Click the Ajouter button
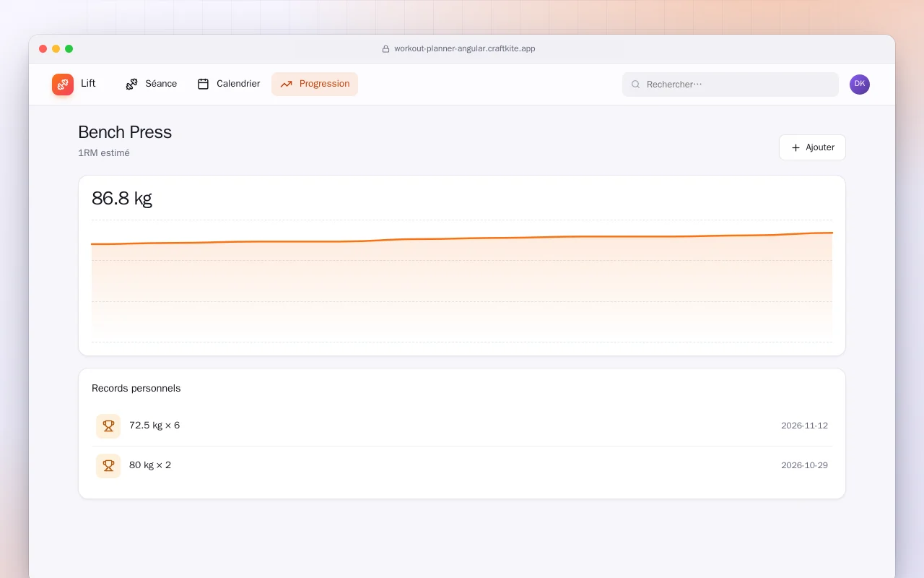The image size is (924, 578). pyautogui.click(x=812, y=147)
